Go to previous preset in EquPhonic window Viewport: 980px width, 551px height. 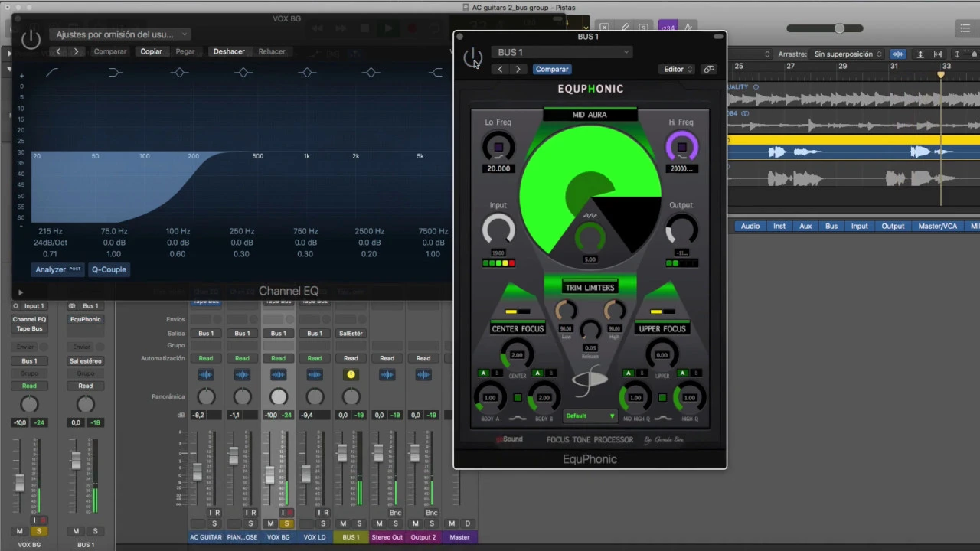(501, 69)
